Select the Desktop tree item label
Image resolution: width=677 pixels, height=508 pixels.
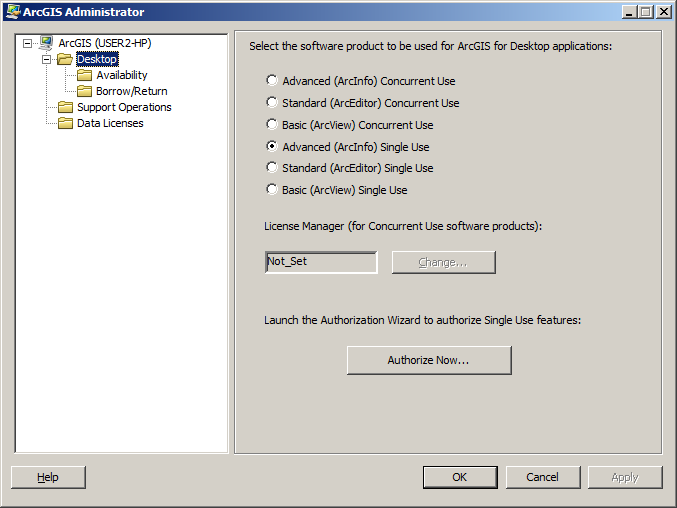97,59
